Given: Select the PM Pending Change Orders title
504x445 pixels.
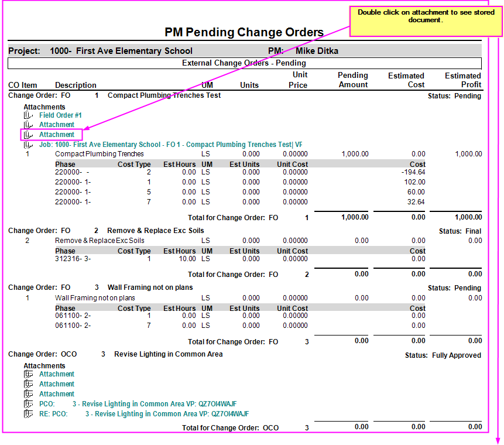Looking at the screenshot, I should (x=244, y=32).
